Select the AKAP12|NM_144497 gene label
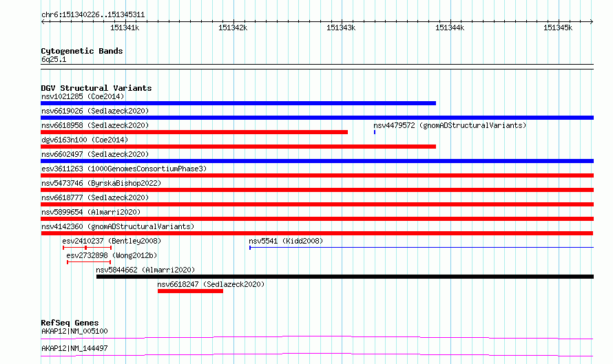613x364 pixels. coord(74,348)
